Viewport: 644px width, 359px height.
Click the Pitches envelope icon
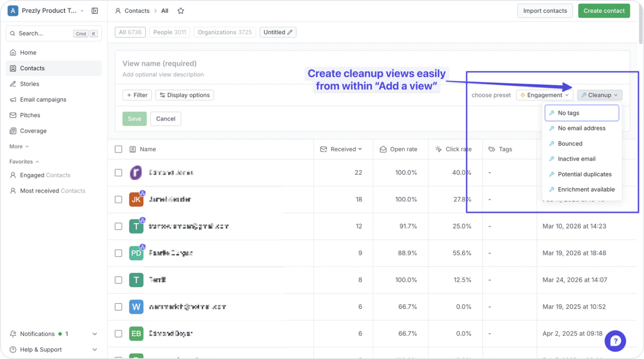pyautogui.click(x=13, y=115)
